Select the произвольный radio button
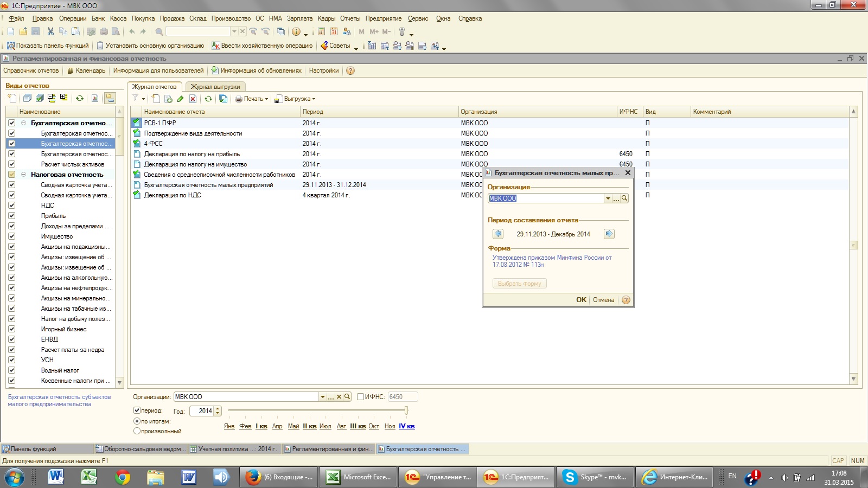Viewport: 868px width, 488px height. pos(137,431)
